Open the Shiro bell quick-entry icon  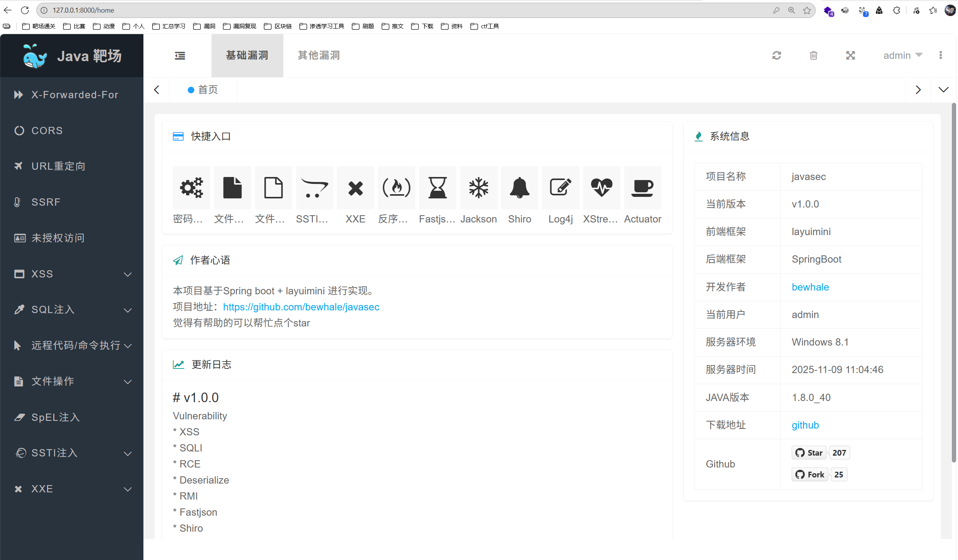pyautogui.click(x=519, y=188)
